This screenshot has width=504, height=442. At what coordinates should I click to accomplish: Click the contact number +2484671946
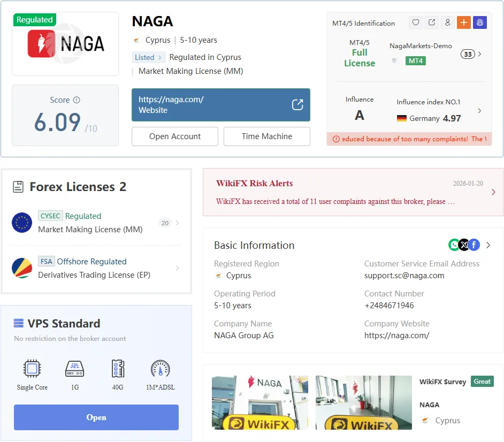389,306
